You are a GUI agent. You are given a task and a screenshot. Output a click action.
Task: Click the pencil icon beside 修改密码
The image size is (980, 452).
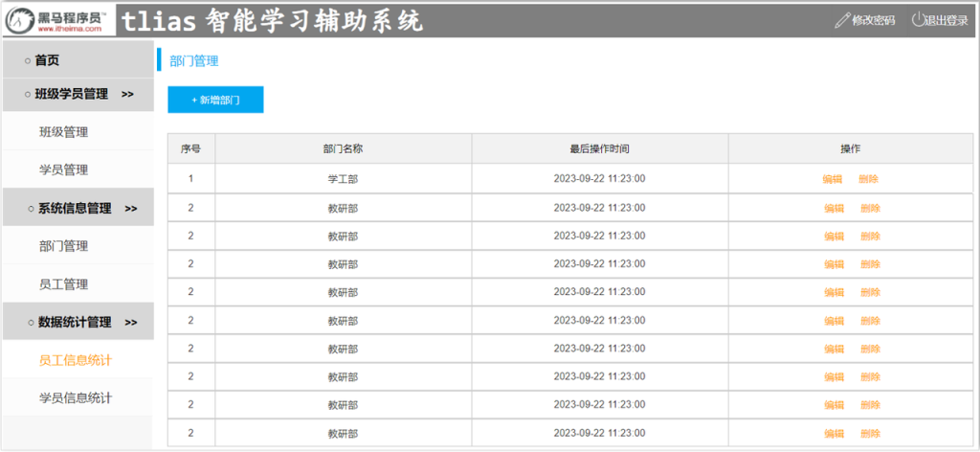point(841,20)
